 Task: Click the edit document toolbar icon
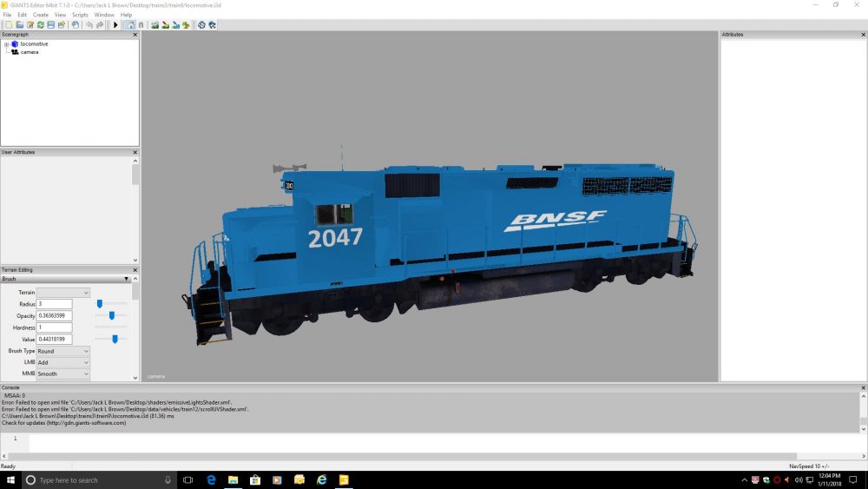pyautogui.click(x=30, y=25)
